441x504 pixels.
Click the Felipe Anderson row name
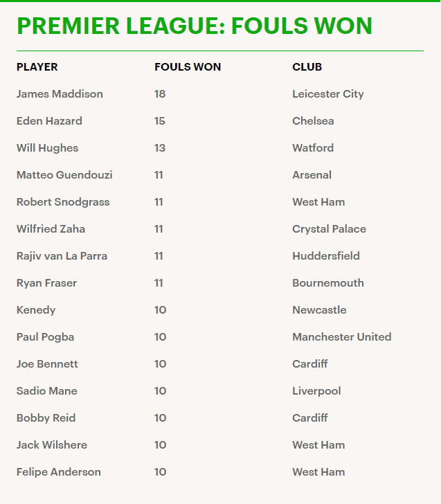tap(59, 472)
